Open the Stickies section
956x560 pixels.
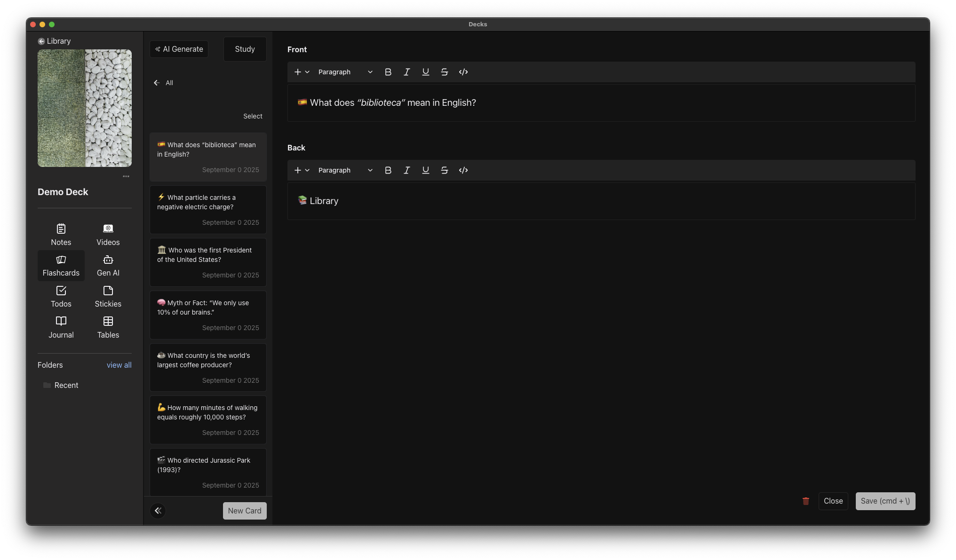(x=108, y=297)
